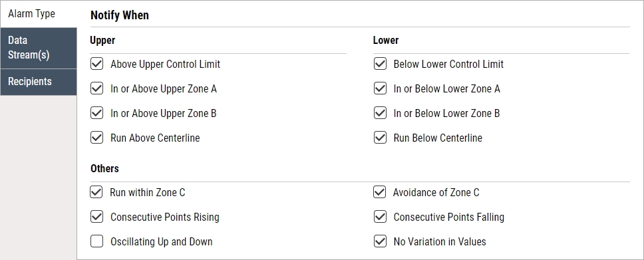Click the Consecutive Points Rising label text

(165, 217)
